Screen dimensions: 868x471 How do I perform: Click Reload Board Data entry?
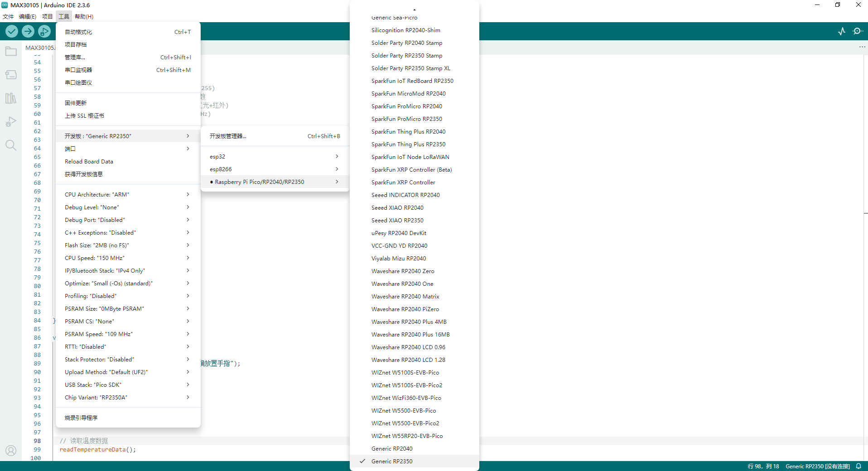(128, 161)
